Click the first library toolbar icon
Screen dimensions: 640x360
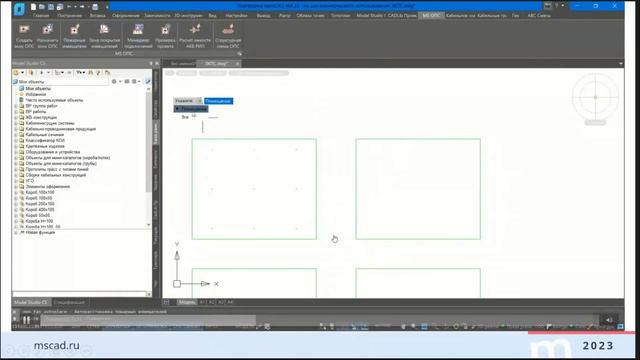pyautogui.click(x=16, y=73)
